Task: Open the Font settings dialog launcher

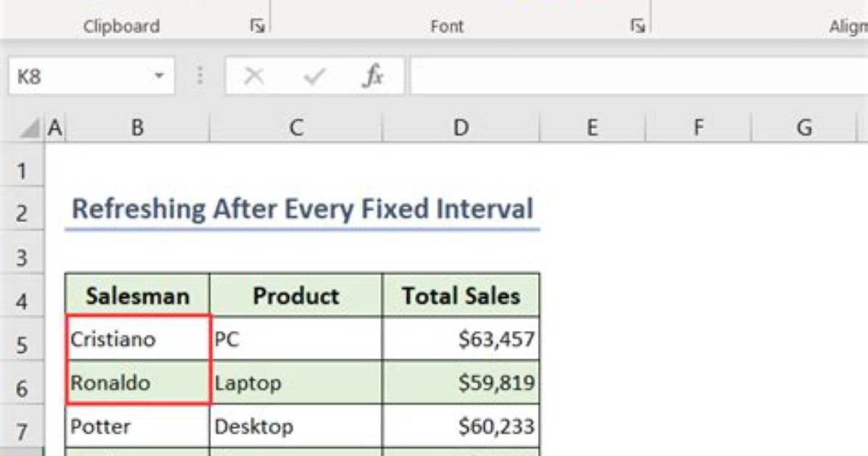Action: coord(637,25)
